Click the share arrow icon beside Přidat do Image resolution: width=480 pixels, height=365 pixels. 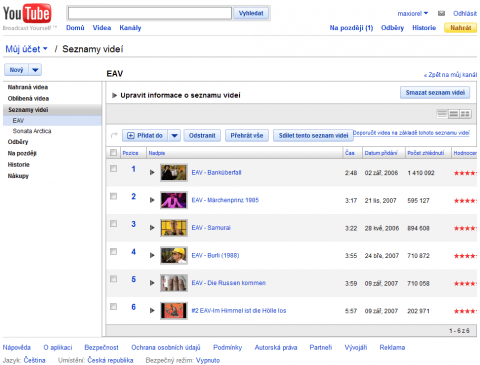[114, 135]
